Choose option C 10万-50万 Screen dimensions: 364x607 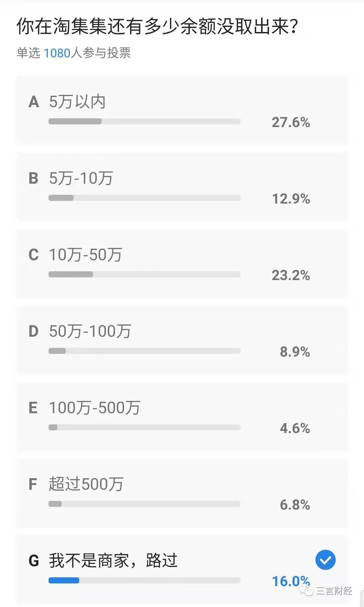(182, 264)
